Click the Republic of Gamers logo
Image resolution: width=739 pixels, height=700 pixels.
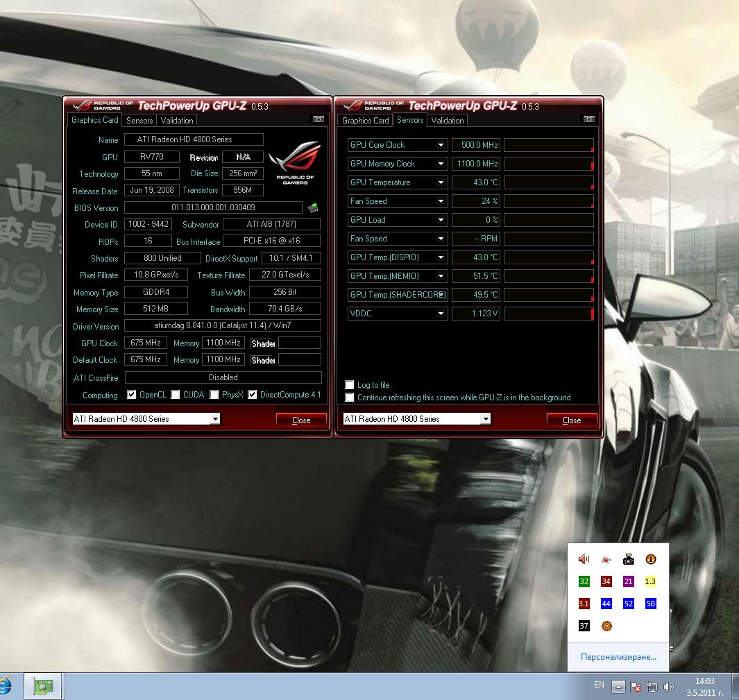click(295, 163)
